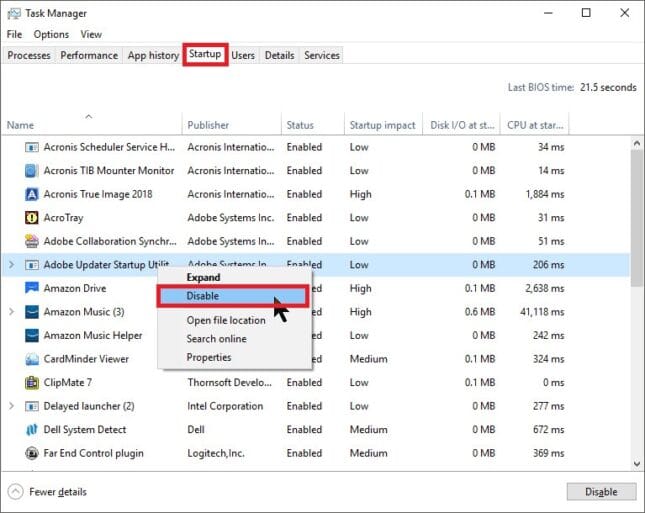
Task: Select the Amazon Drive row name
Action: pyautogui.click(x=75, y=288)
